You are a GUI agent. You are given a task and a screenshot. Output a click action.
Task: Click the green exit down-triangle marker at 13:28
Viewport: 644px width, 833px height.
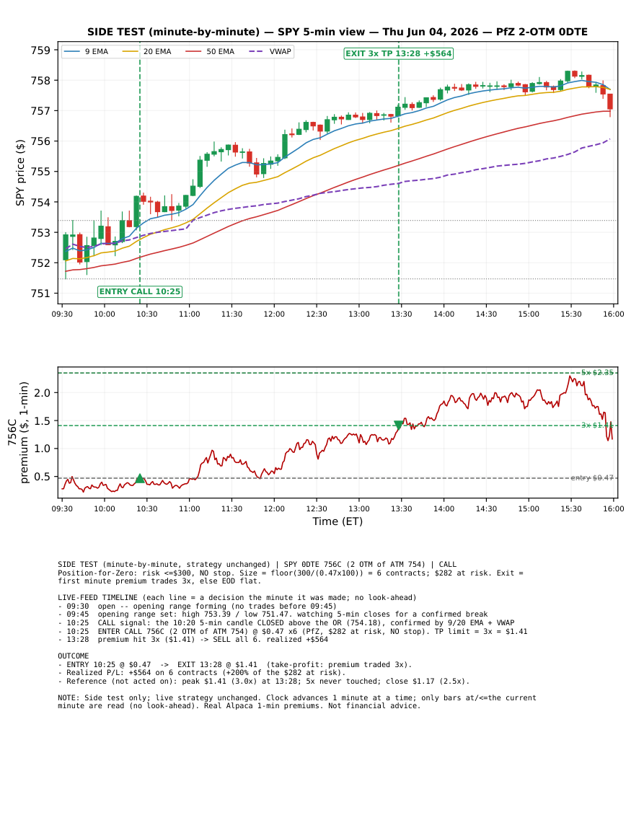[x=399, y=425]
